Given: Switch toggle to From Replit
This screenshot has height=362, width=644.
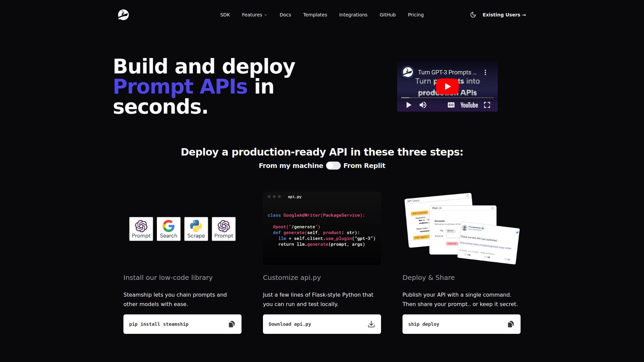Looking at the screenshot, I should 333,166.
